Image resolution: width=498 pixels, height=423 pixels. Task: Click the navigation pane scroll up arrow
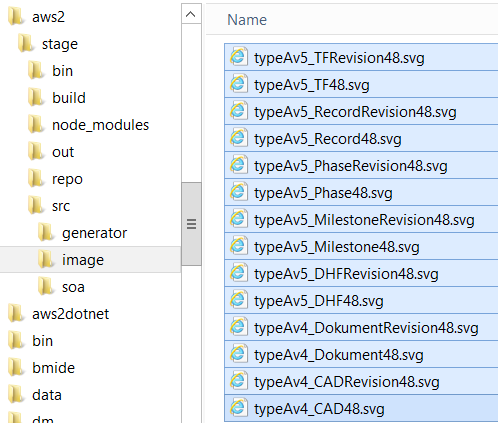pos(191,14)
